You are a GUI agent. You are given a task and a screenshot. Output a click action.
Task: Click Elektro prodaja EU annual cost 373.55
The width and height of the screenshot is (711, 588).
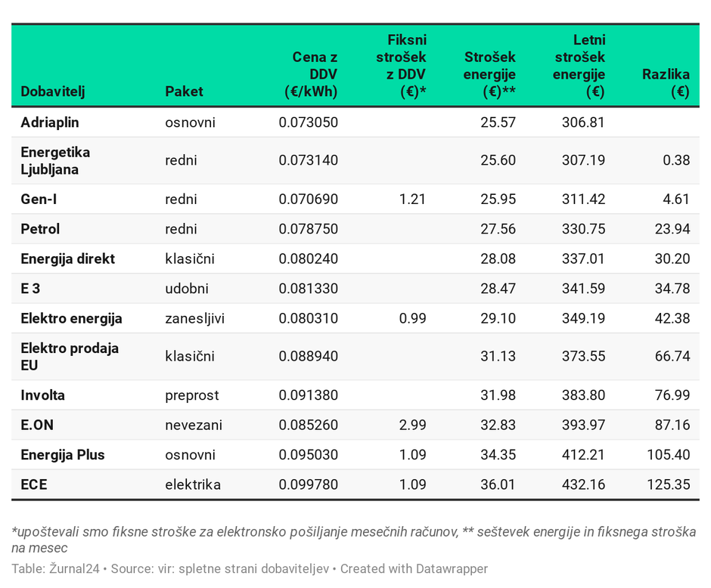pyautogui.click(x=583, y=357)
